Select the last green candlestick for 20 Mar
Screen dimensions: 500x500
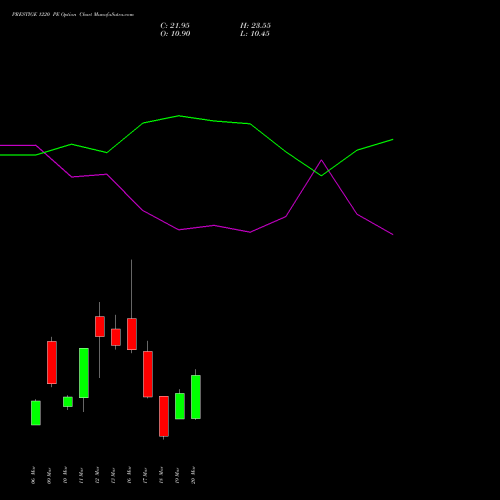pos(196,397)
